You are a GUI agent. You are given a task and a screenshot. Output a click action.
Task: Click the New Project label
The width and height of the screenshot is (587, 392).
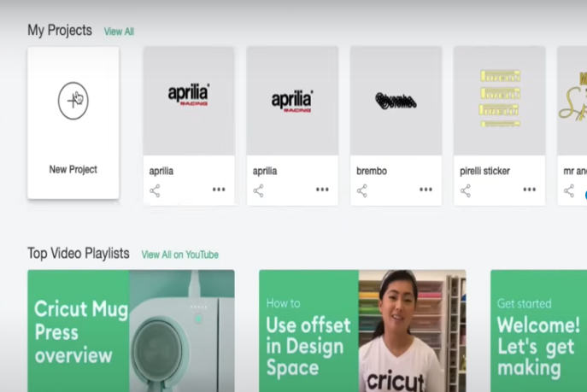pyautogui.click(x=73, y=169)
